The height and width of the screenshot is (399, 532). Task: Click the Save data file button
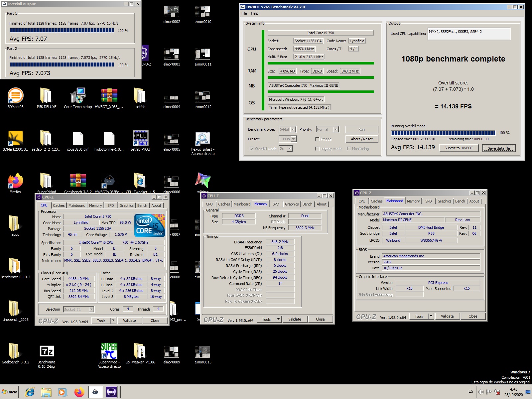point(499,148)
